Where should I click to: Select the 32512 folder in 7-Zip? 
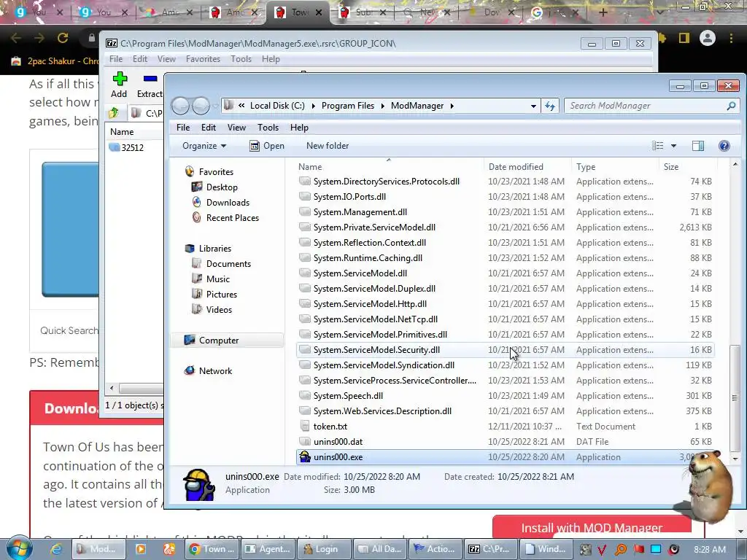click(127, 147)
